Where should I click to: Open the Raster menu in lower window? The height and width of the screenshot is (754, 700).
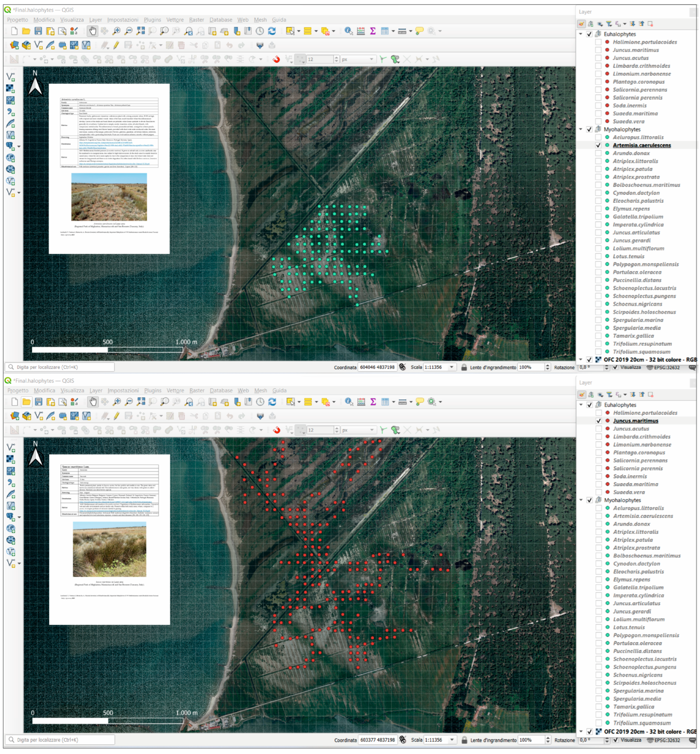click(197, 391)
